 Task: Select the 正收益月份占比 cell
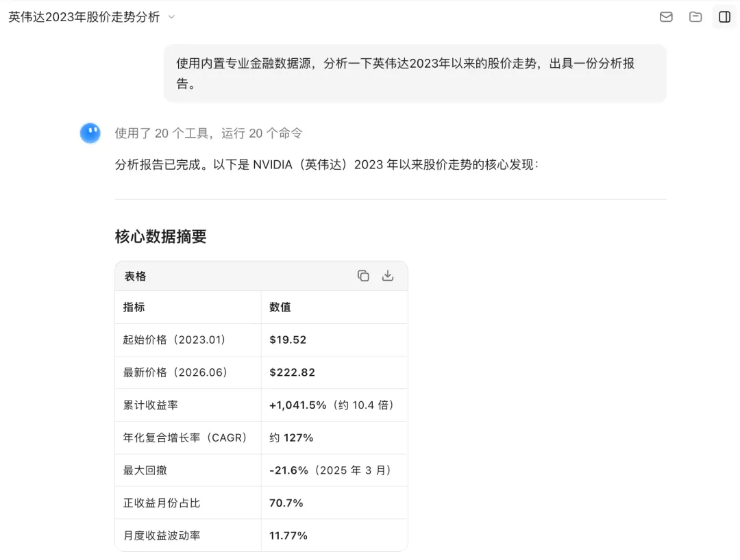[188, 503]
